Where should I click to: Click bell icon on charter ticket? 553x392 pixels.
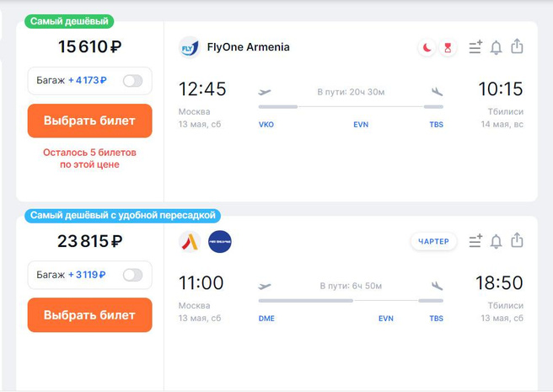pyautogui.click(x=497, y=242)
